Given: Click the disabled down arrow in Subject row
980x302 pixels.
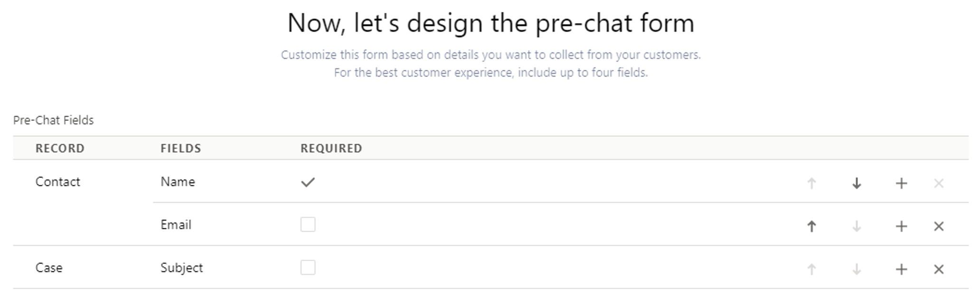Looking at the screenshot, I should pyautogui.click(x=857, y=269).
